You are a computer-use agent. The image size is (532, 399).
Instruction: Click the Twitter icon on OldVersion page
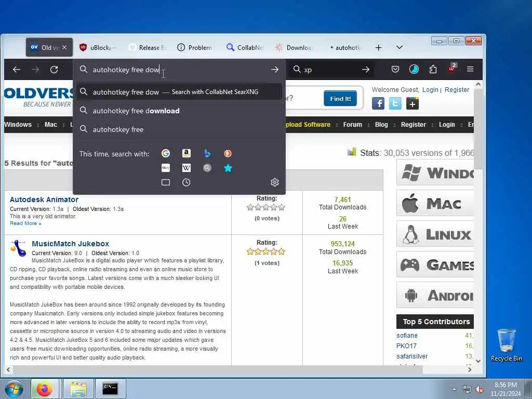point(395,103)
